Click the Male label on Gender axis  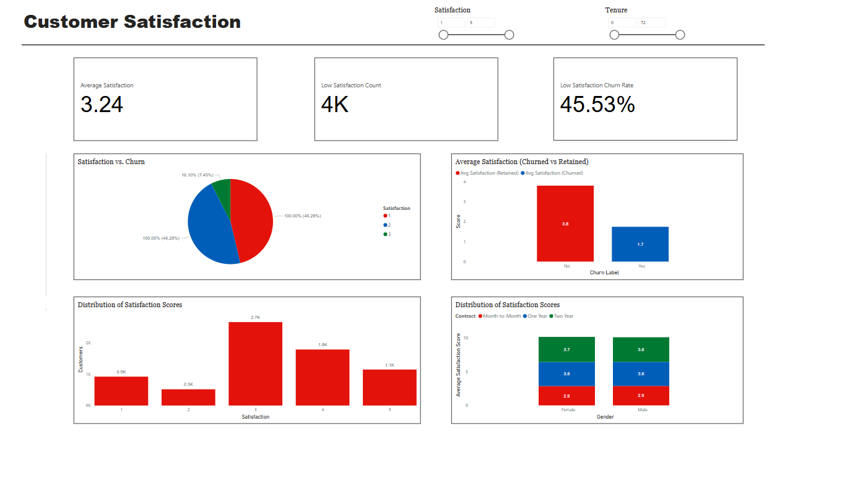tap(642, 410)
